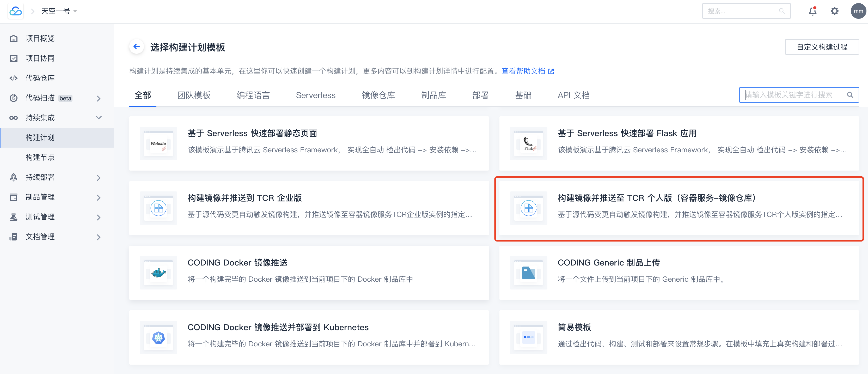Open the notifications bell
The height and width of the screenshot is (374, 868).
[x=812, y=11]
